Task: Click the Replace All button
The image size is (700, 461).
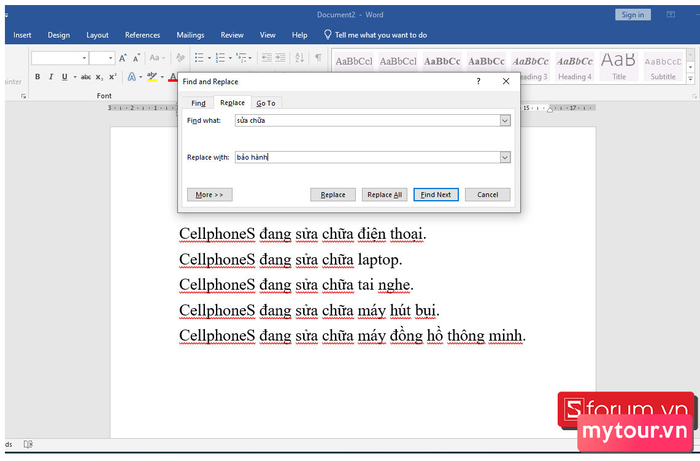Action: [384, 195]
